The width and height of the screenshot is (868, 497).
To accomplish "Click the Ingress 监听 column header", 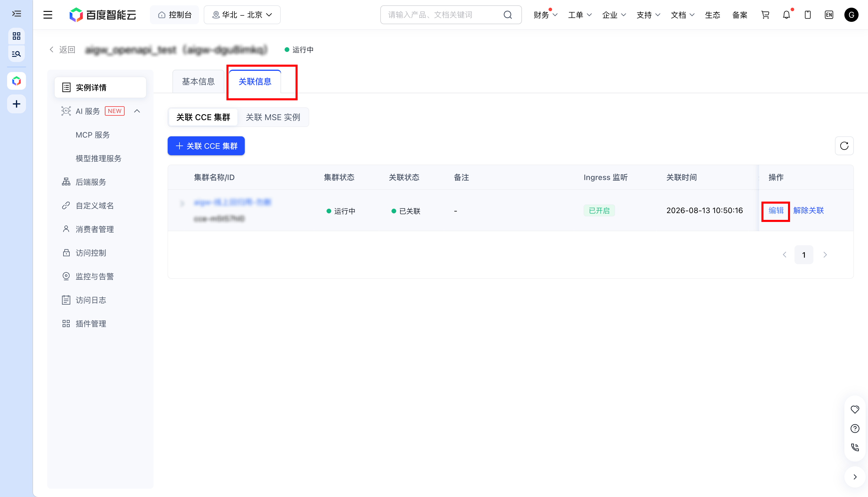I will [x=606, y=177].
